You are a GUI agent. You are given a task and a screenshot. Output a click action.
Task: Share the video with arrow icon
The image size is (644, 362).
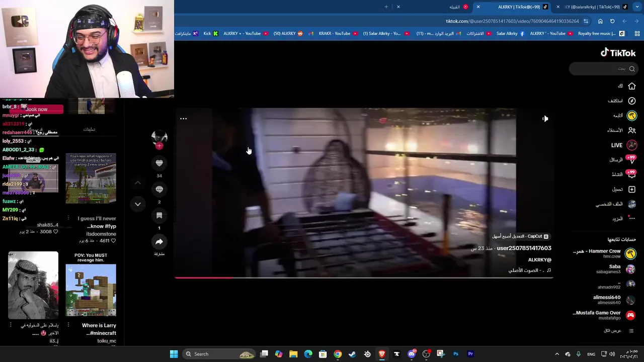tap(159, 241)
